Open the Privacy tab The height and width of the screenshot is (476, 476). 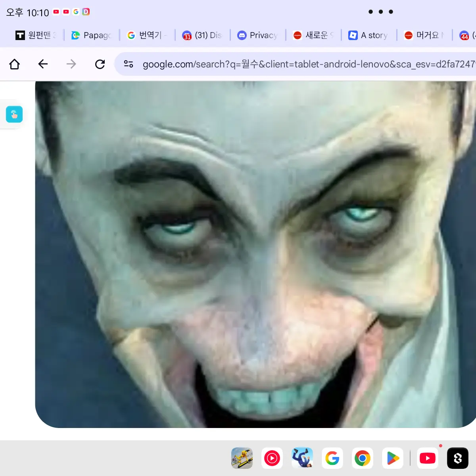pos(258,35)
